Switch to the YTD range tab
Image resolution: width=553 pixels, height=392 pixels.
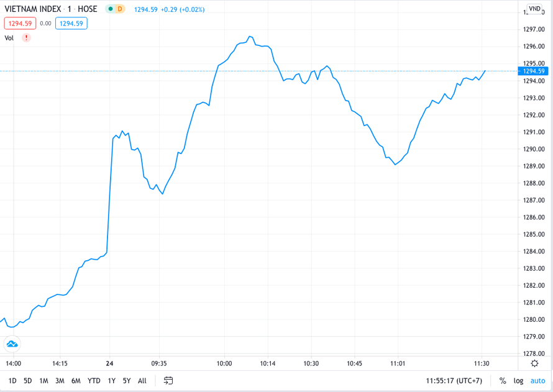pos(94,380)
